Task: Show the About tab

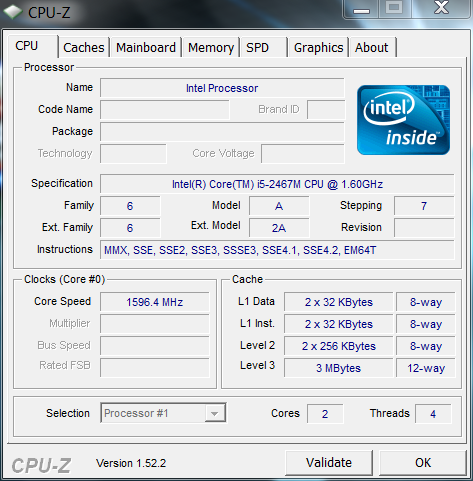Action: point(372,47)
